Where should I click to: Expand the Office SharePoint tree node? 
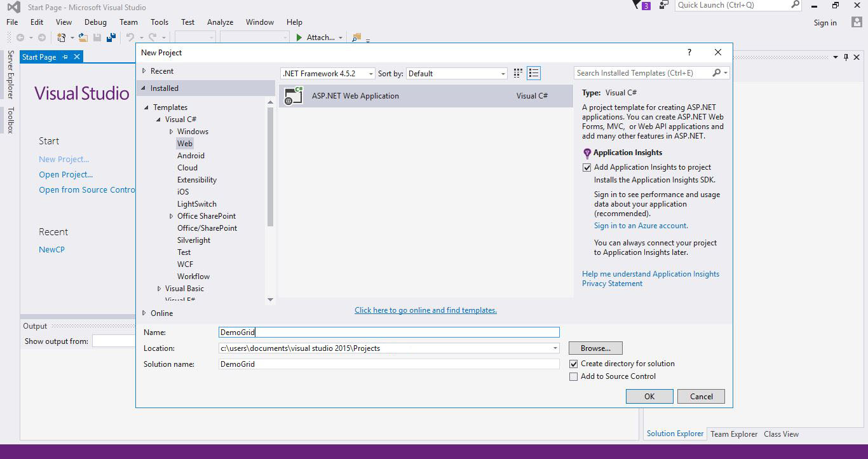172,216
